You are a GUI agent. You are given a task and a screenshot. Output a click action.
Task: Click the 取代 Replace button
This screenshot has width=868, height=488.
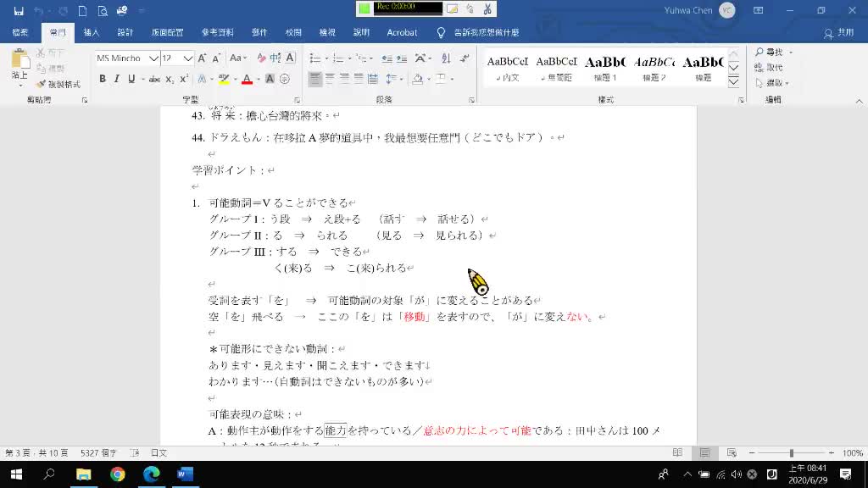[x=768, y=68]
